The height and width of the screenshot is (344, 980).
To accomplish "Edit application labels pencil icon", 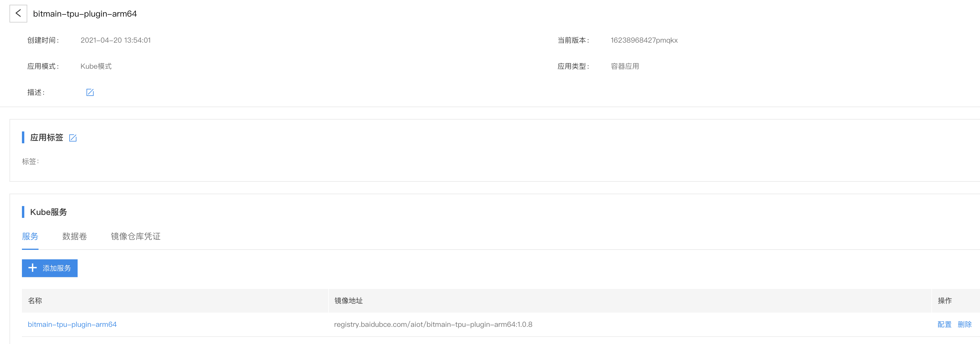I will point(73,138).
